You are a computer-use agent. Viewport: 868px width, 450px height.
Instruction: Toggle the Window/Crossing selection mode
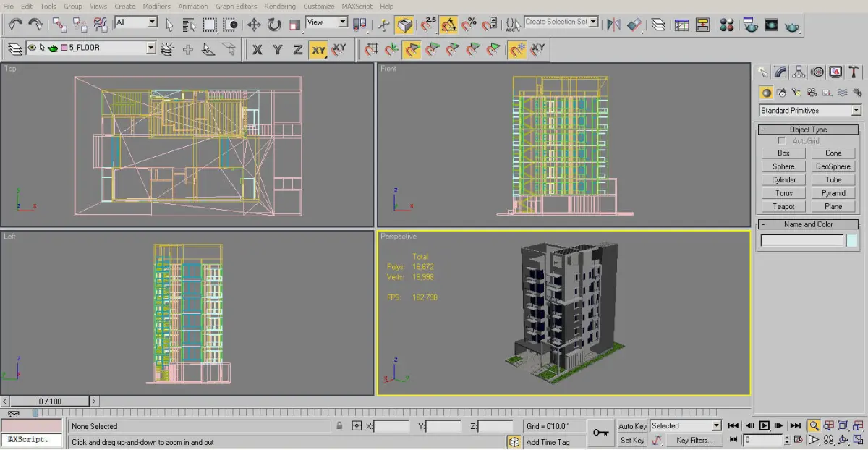point(231,25)
